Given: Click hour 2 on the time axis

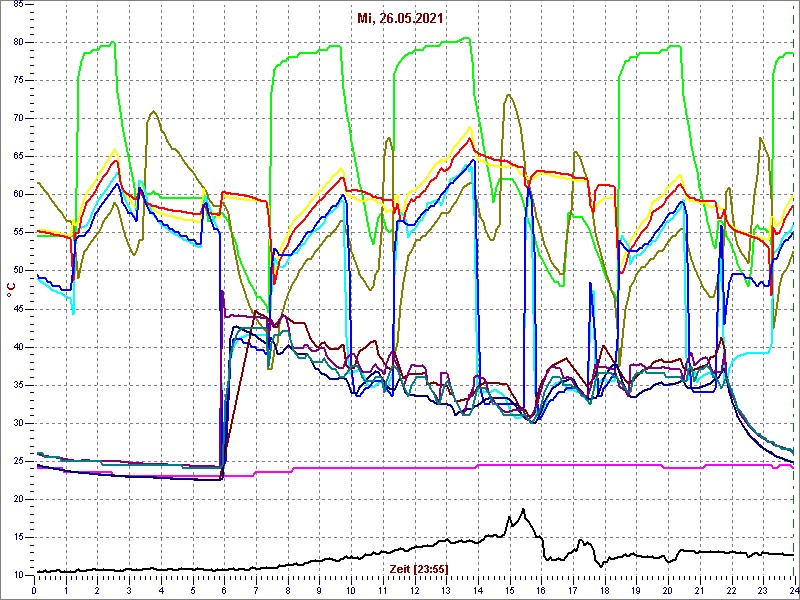Looking at the screenshot, I should coord(97,590).
